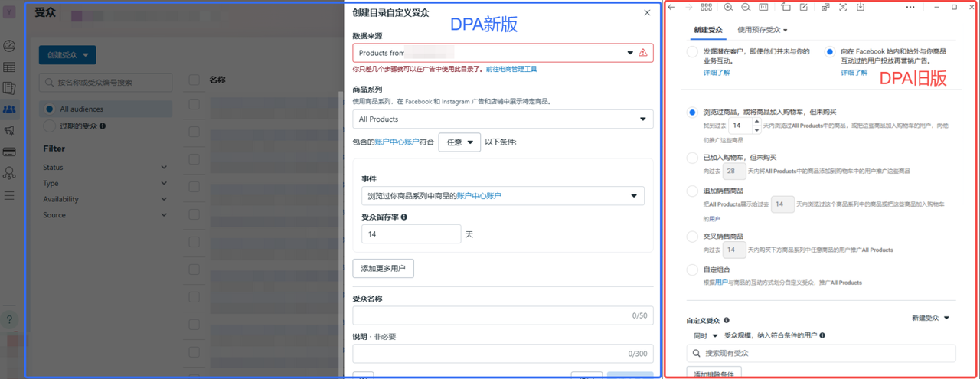Click the text recognition scan icon
This screenshot has height=379, width=980.
(x=843, y=7)
